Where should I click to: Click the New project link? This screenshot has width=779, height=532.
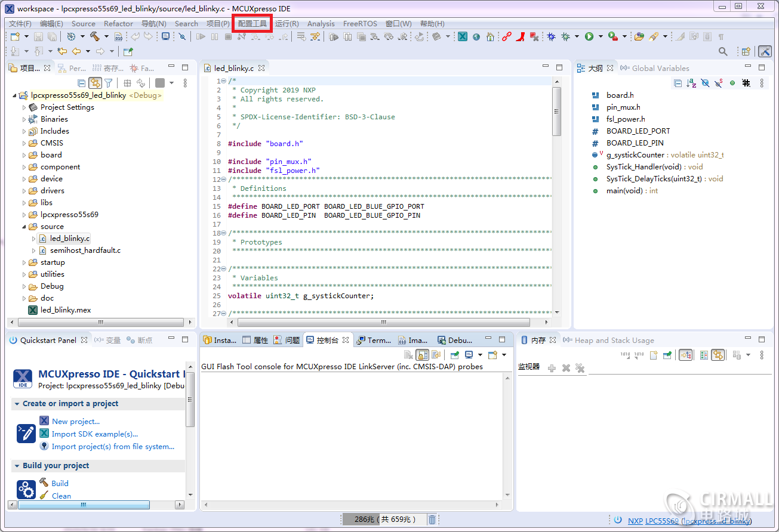pyautogui.click(x=75, y=421)
